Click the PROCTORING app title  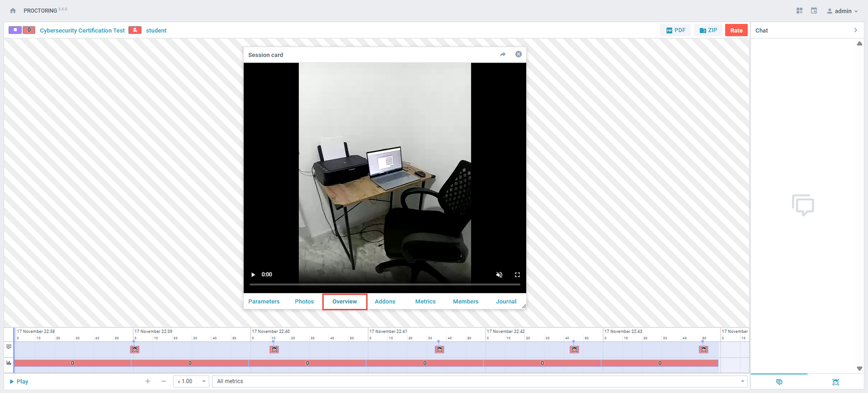click(40, 11)
